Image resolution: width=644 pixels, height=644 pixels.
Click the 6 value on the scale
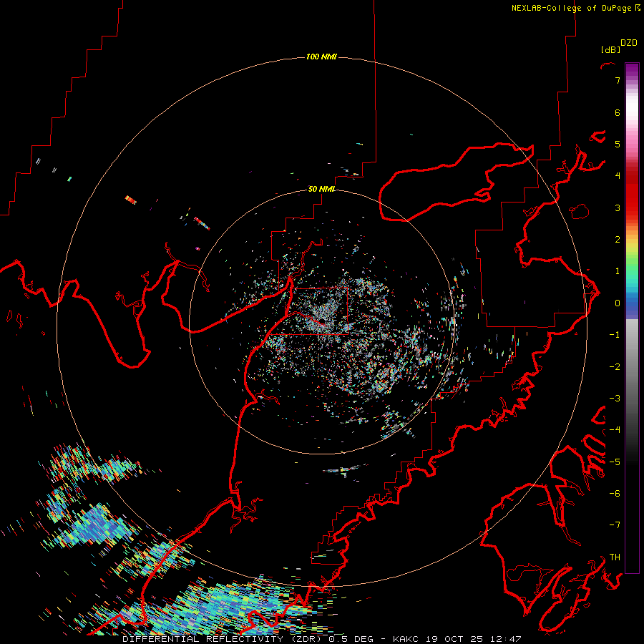(x=618, y=112)
